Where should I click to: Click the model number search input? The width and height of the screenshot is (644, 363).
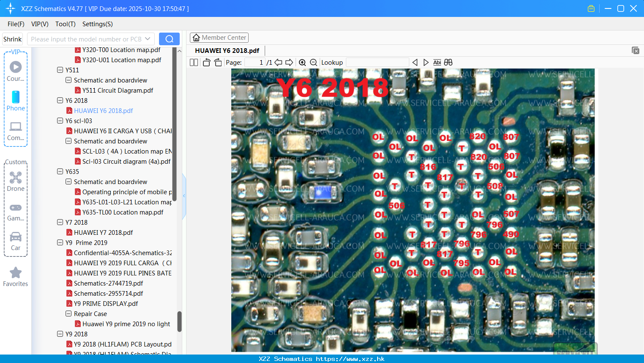[x=86, y=39]
